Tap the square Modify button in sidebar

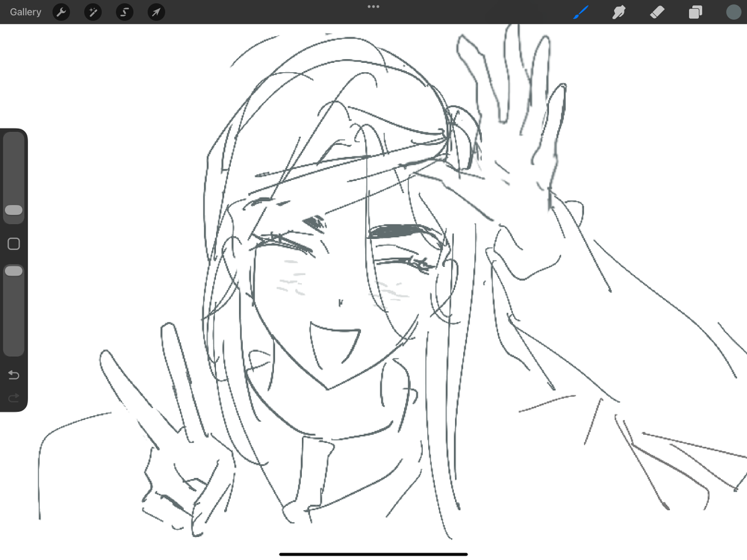(14, 244)
